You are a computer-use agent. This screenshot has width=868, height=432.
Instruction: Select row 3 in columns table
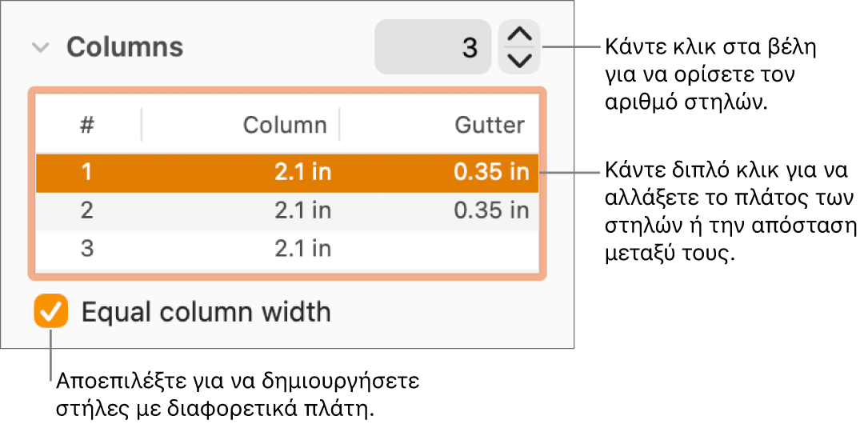click(x=87, y=249)
